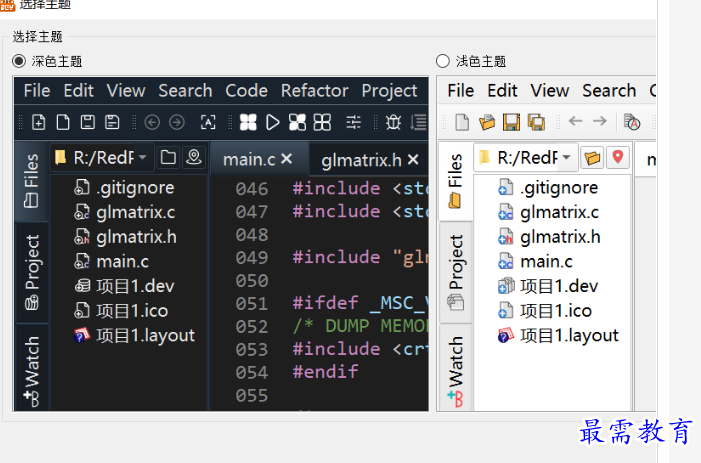Expand the R:/RedP path dropdown in dark preview
The height and width of the screenshot is (463, 701).
pos(143,157)
